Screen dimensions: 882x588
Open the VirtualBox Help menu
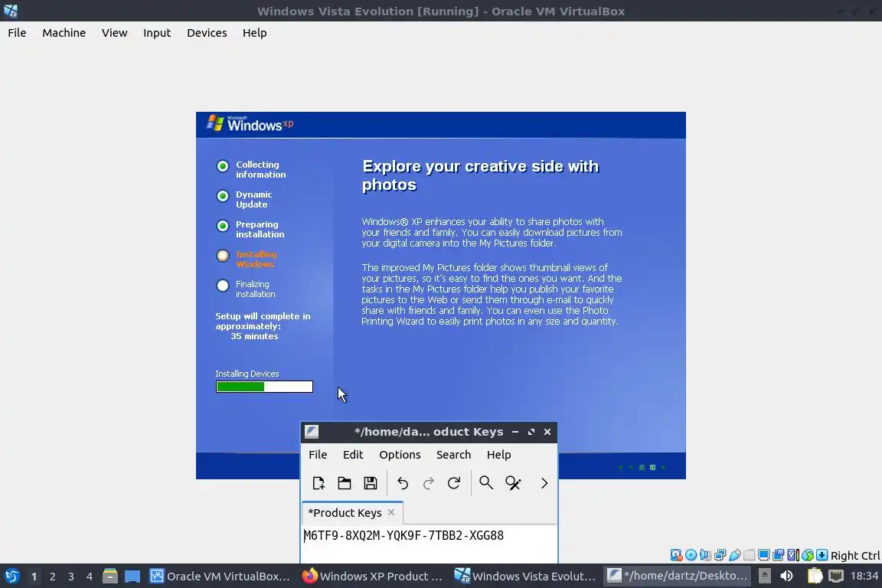(x=255, y=33)
